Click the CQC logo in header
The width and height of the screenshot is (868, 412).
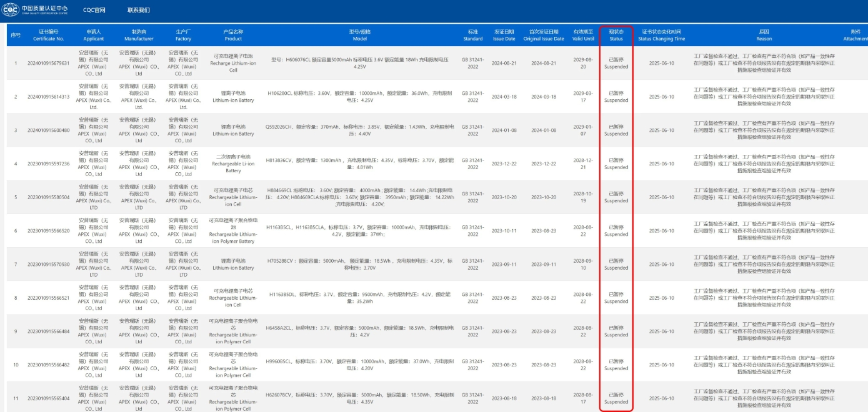click(36, 10)
